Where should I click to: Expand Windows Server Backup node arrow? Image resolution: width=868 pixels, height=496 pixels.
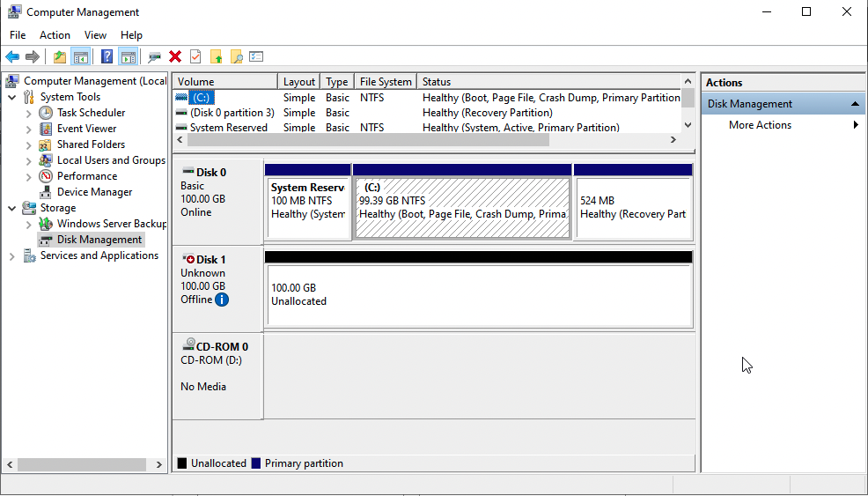pos(29,225)
